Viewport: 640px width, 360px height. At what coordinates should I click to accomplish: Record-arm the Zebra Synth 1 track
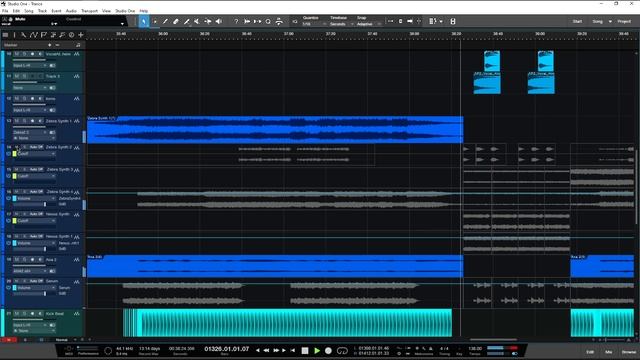[x=32, y=121]
